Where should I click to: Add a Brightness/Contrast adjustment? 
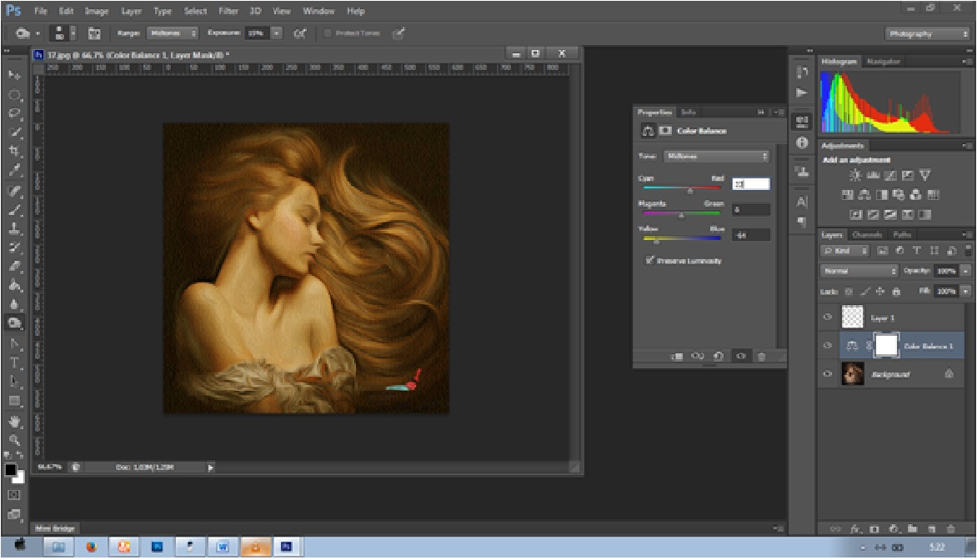(854, 176)
